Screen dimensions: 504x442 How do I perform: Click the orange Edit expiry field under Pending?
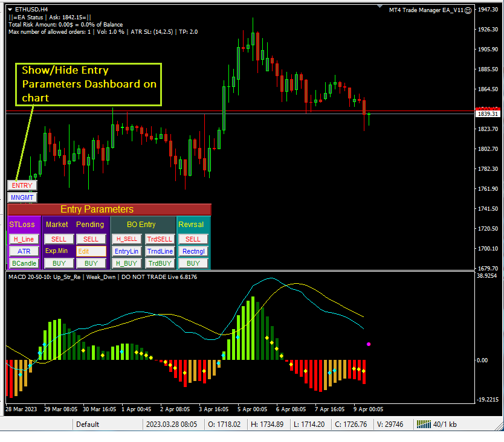(92, 252)
